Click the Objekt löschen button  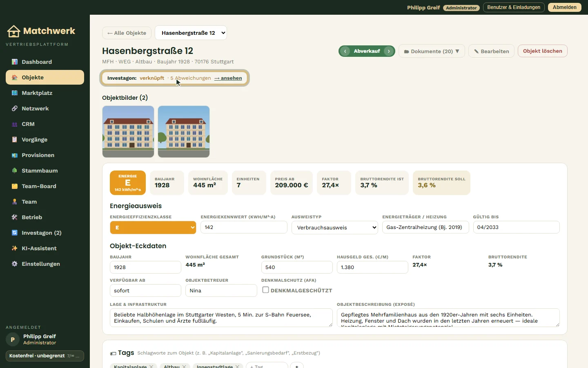(543, 51)
